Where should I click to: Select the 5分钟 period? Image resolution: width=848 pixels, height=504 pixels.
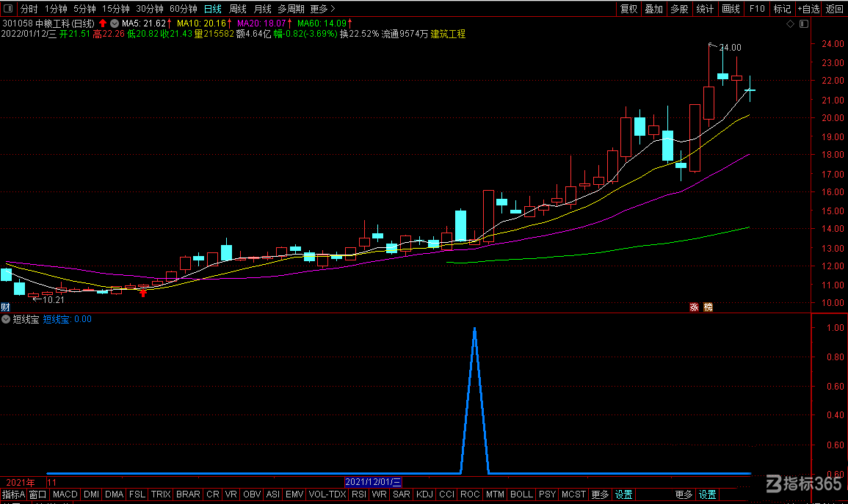(85, 9)
